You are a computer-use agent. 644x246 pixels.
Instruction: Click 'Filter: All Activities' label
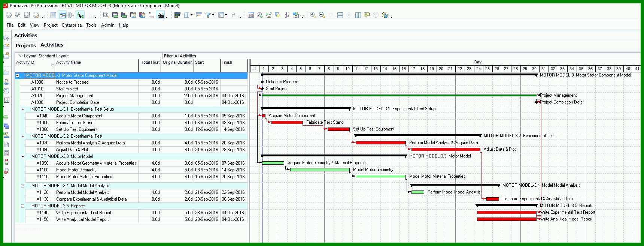[180, 56]
